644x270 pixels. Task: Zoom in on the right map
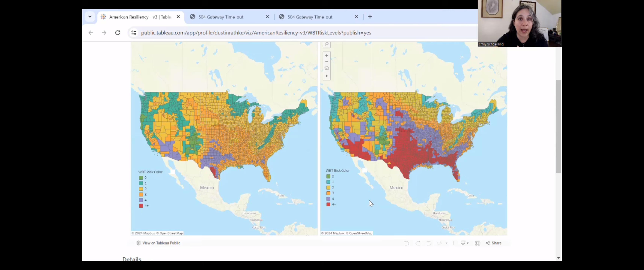(x=326, y=56)
